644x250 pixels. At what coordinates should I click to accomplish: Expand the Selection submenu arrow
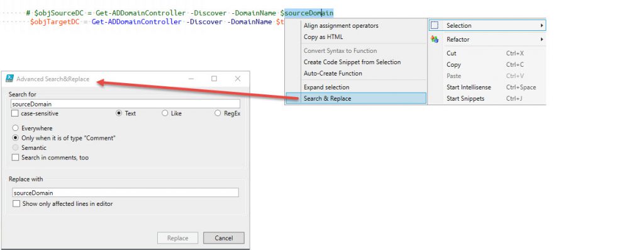coord(541,25)
